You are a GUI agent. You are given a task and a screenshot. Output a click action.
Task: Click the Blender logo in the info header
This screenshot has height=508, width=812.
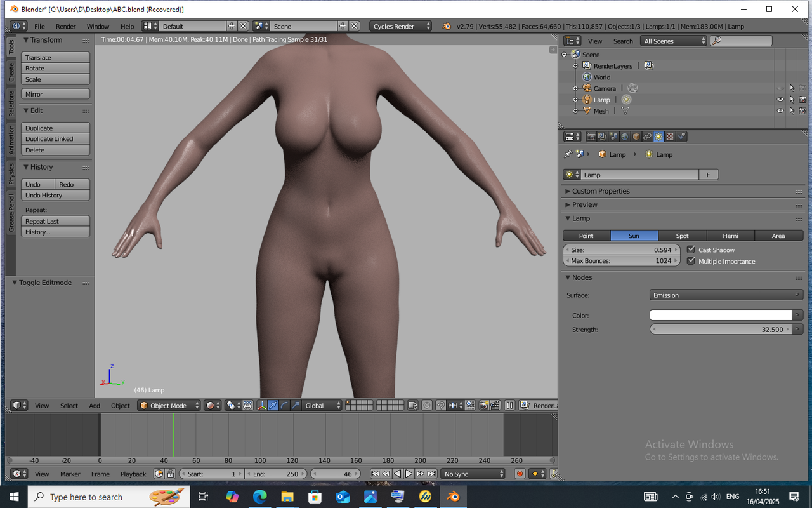[x=447, y=26]
